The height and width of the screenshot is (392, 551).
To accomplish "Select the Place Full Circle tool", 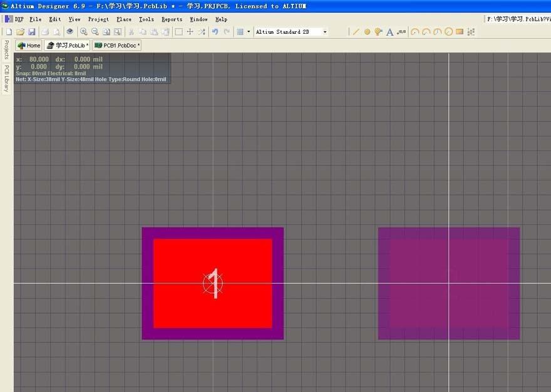I will coord(448,31).
